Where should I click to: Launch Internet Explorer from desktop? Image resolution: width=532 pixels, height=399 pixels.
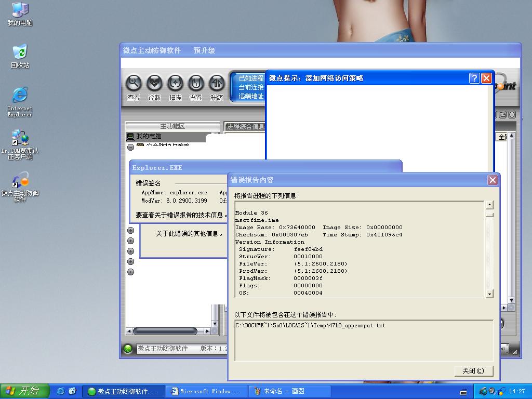[20, 102]
